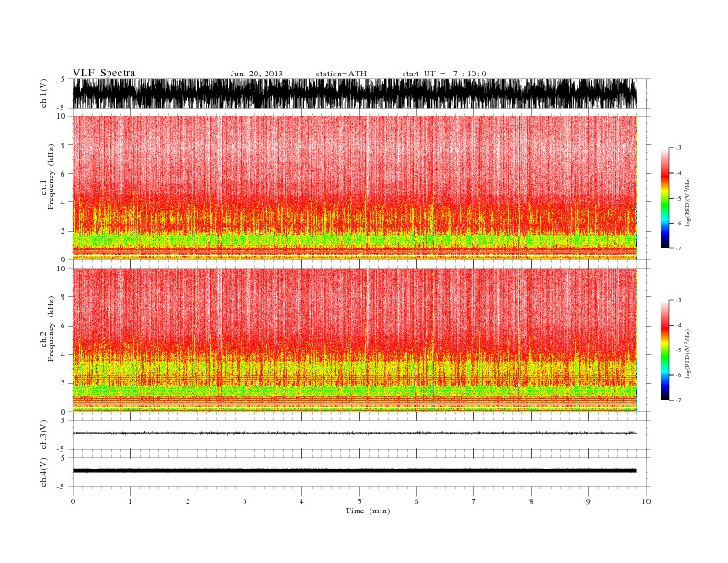Click the "station=ATH" header label
Viewport: 728px width, 563px height.
pyautogui.click(x=341, y=74)
